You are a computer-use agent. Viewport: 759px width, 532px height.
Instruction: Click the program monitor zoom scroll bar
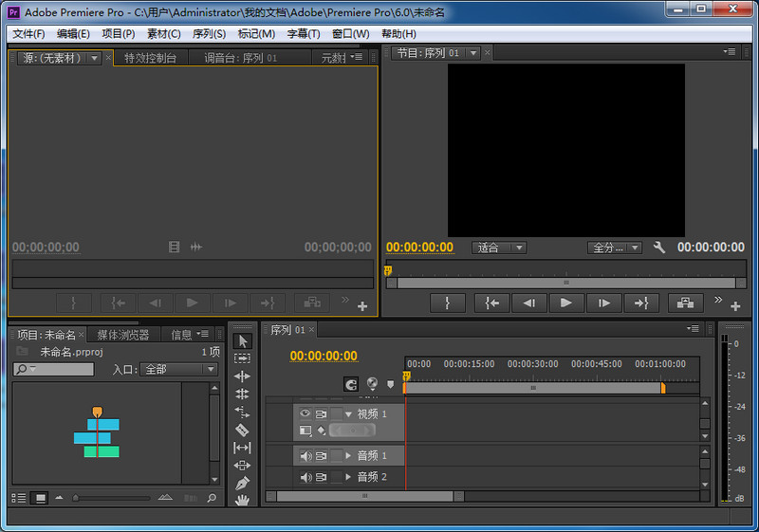[x=565, y=283]
